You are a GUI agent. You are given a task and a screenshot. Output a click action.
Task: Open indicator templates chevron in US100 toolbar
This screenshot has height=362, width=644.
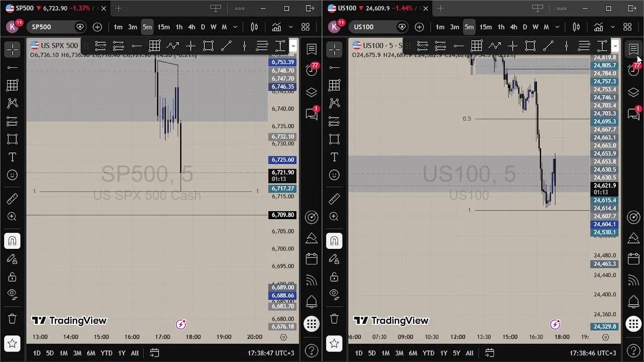(612, 27)
